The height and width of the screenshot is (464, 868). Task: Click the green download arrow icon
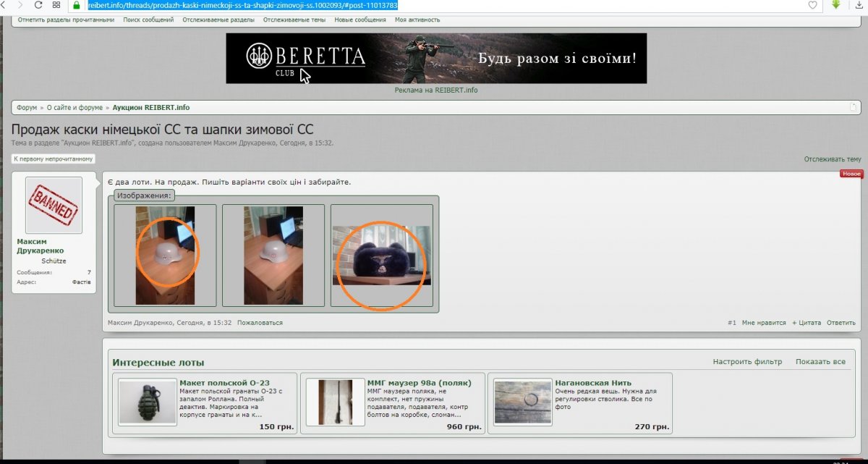(837, 4)
